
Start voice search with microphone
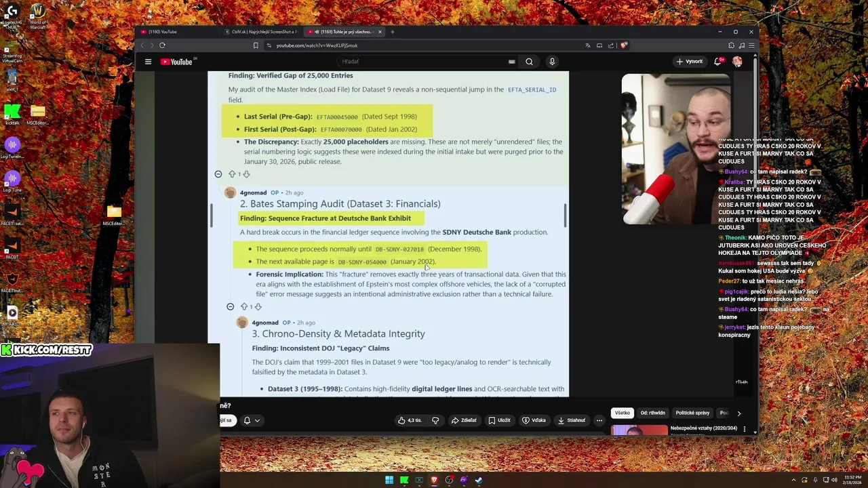(552, 62)
